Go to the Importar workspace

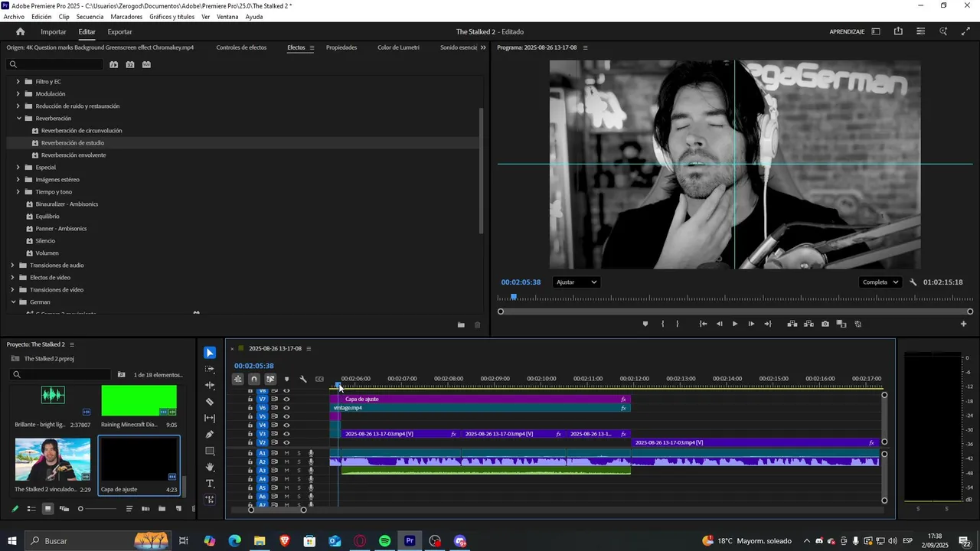click(x=54, y=32)
